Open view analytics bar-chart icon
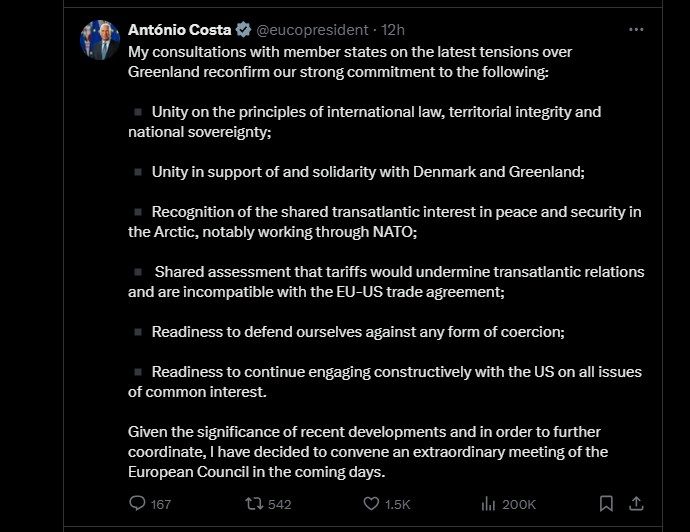Viewport: 690px width, 532px height. [490, 504]
